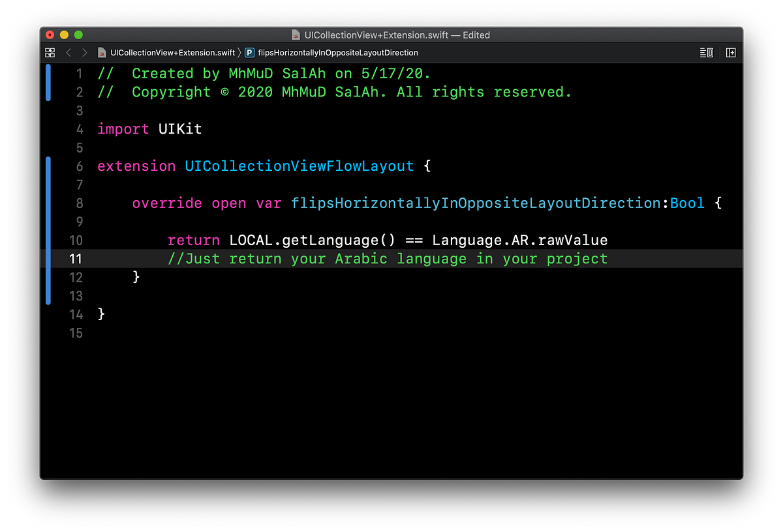
Task: Open the adjust editor options icon at top right
Action: 706,53
